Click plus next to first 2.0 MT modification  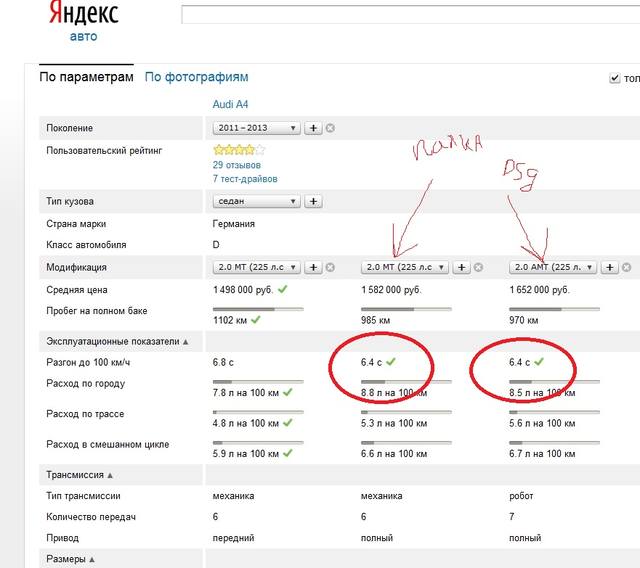pos(313,267)
